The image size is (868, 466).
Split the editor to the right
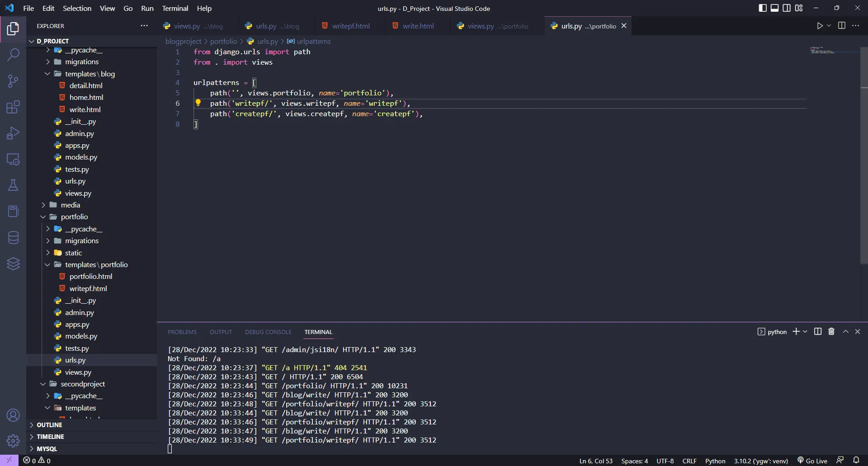(x=841, y=26)
